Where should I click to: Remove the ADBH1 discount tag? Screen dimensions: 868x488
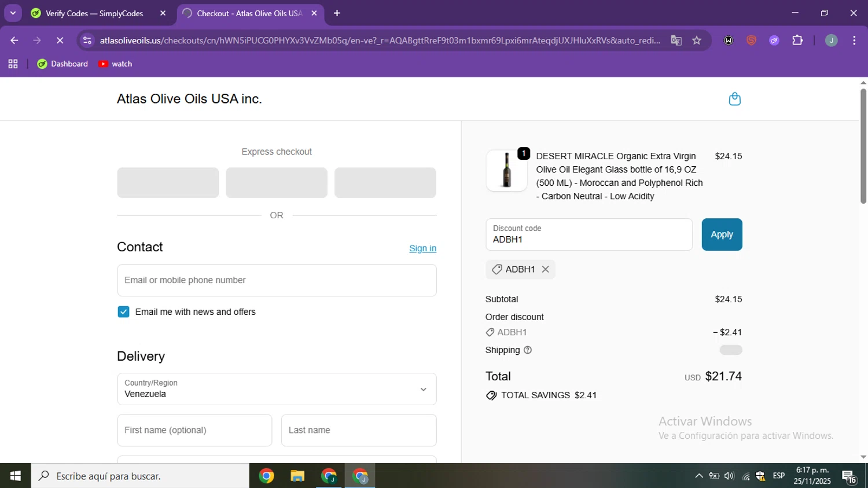click(x=545, y=269)
